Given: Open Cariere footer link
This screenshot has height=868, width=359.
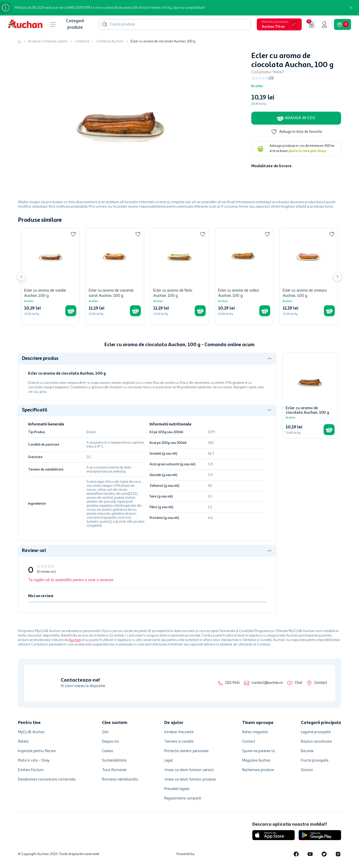Looking at the screenshot, I should [107, 751].
